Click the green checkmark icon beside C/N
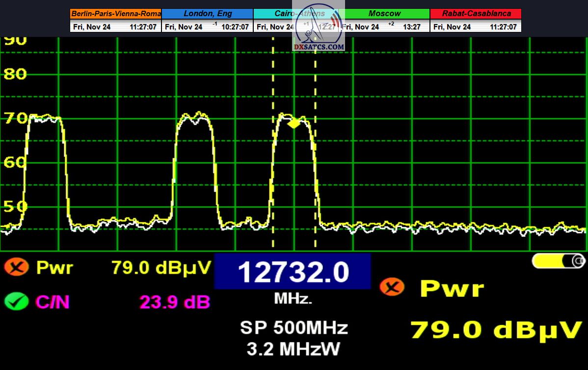This screenshot has height=370, width=588. point(16,301)
